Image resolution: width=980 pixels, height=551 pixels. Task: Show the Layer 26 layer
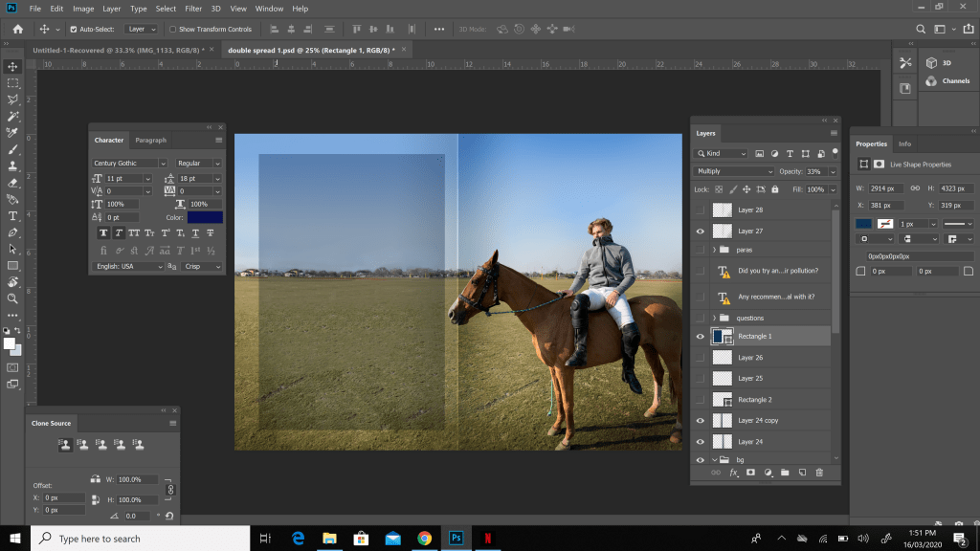coord(700,358)
